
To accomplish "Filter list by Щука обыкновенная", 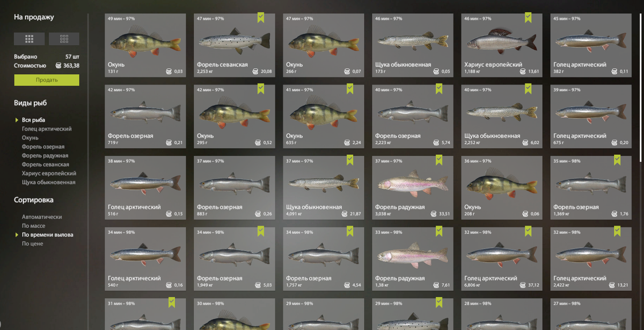I will point(49,182).
